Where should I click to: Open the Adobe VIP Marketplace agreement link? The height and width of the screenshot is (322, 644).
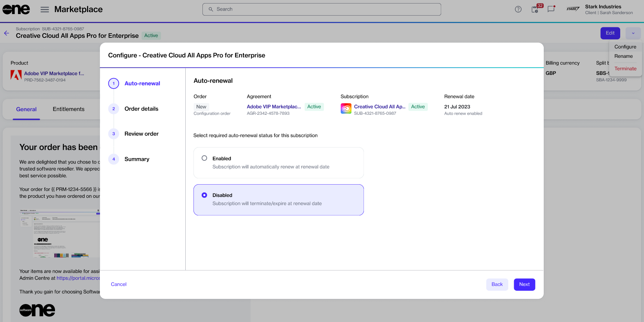coord(274,107)
